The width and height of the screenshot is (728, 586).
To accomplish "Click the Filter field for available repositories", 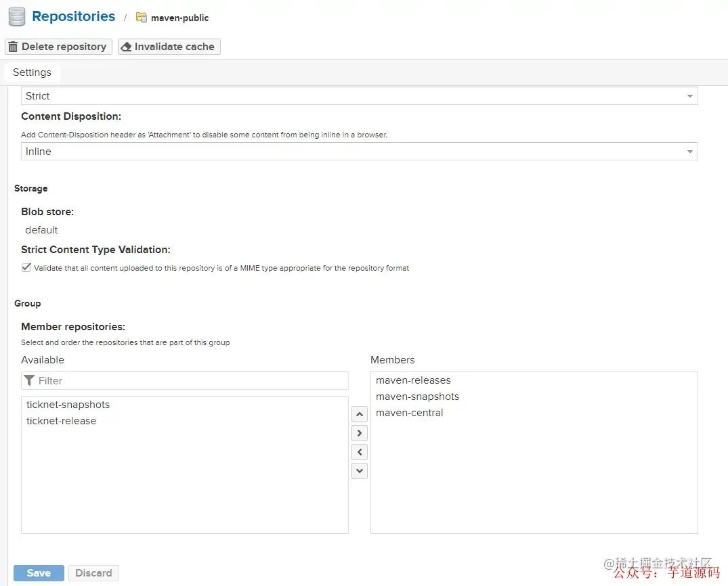I will pos(185,380).
